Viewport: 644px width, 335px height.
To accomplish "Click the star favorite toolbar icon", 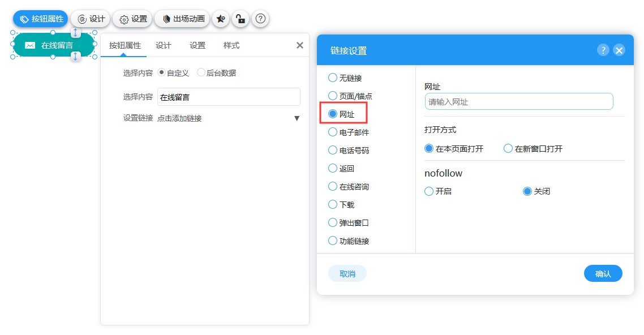I will click(221, 19).
